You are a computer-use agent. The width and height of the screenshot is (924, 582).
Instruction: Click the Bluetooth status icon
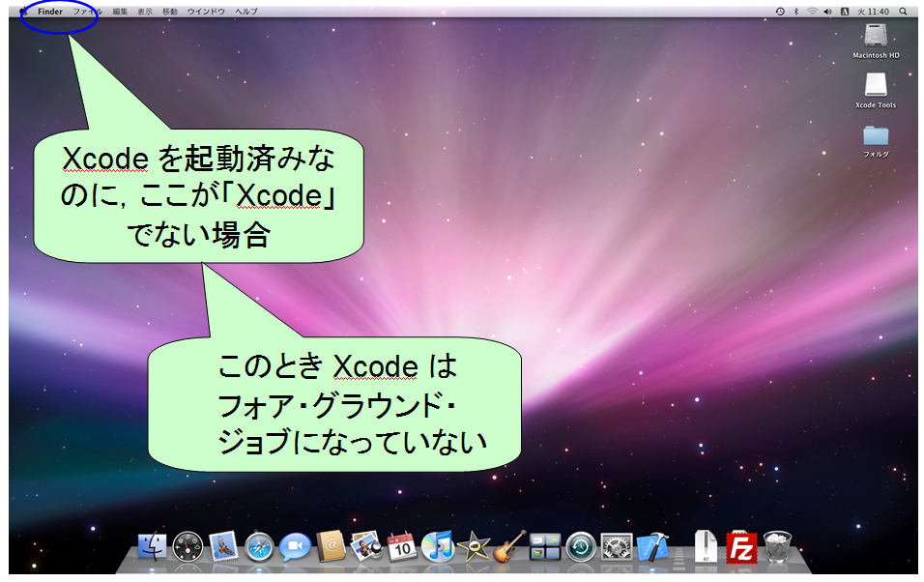pos(796,12)
